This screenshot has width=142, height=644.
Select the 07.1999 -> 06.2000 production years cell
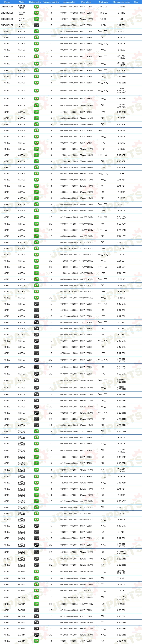(69, 616)
